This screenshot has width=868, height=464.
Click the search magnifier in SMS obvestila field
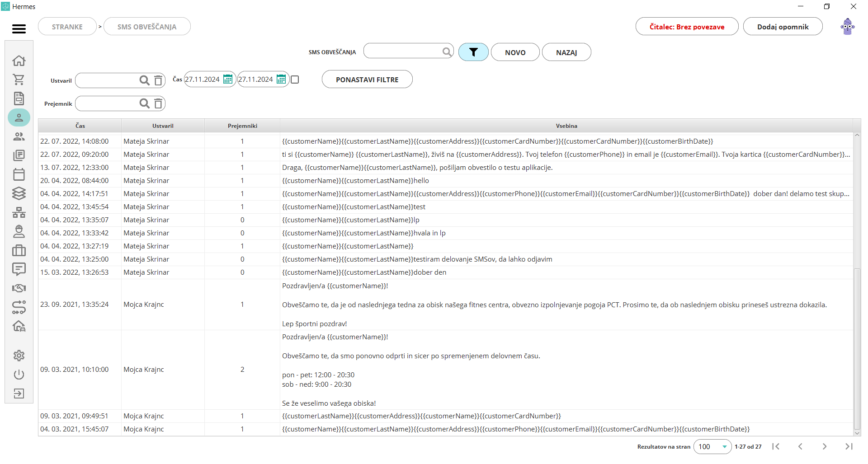[x=447, y=52]
